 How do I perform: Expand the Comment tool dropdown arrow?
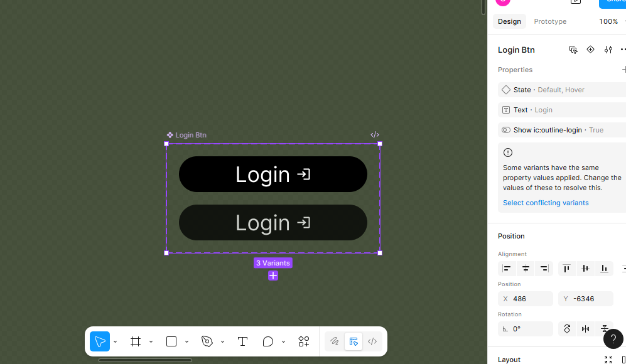click(x=283, y=342)
